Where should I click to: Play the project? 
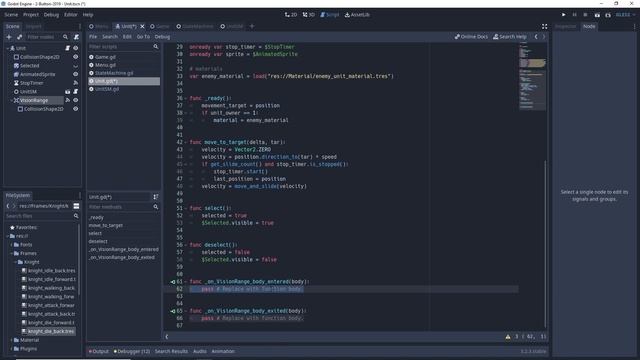point(564,15)
